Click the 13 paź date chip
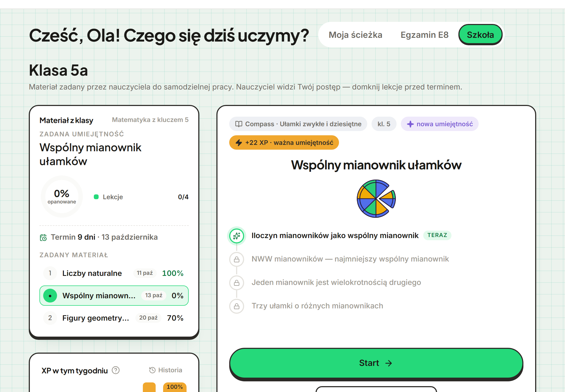The image size is (565, 392). [x=154, y=296]
